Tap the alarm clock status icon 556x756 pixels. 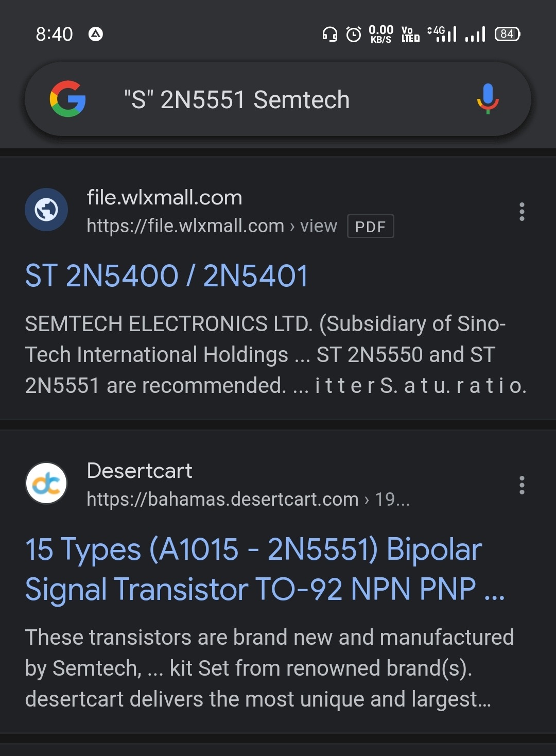click(x=354, y=35)
